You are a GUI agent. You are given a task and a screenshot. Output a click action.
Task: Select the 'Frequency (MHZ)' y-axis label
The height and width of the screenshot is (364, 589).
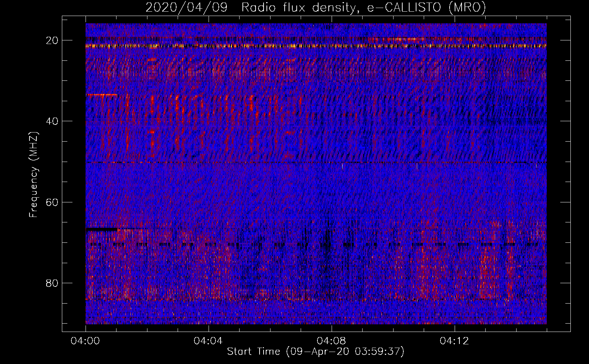pos(33,174)
